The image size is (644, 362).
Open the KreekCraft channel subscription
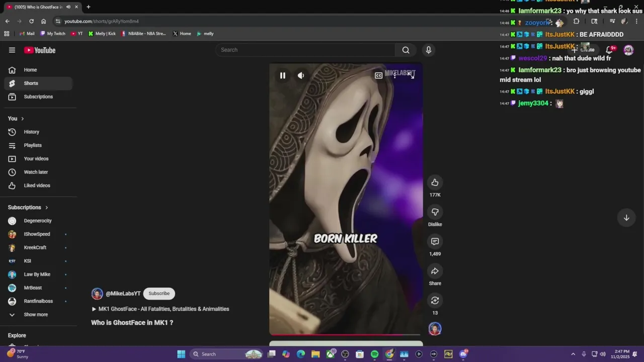pos(38,247)
